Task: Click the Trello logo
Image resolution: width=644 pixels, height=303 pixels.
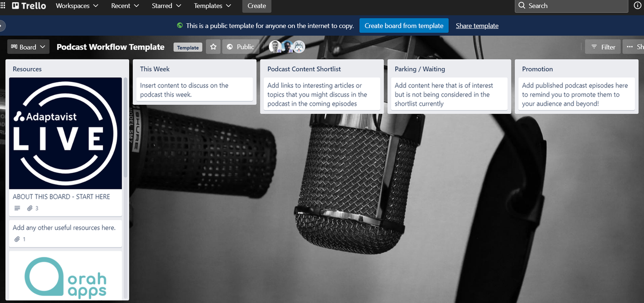Action: [x=28, y=5]
